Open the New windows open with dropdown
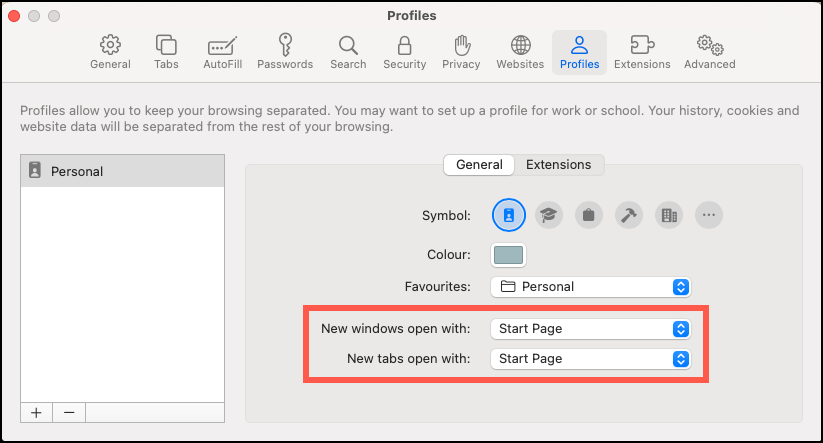 [590, 329]
